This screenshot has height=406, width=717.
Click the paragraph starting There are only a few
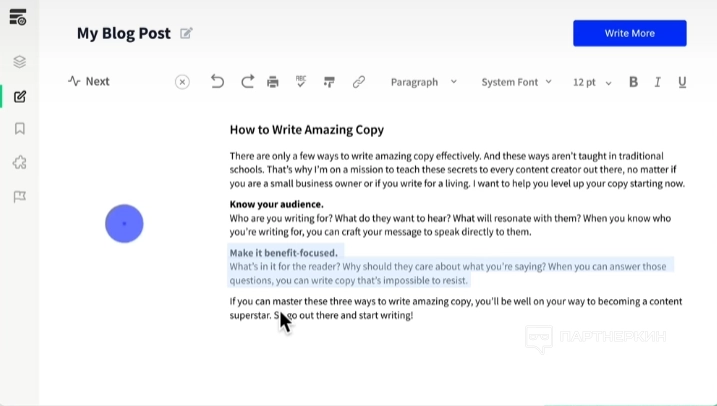coord(457,170)
